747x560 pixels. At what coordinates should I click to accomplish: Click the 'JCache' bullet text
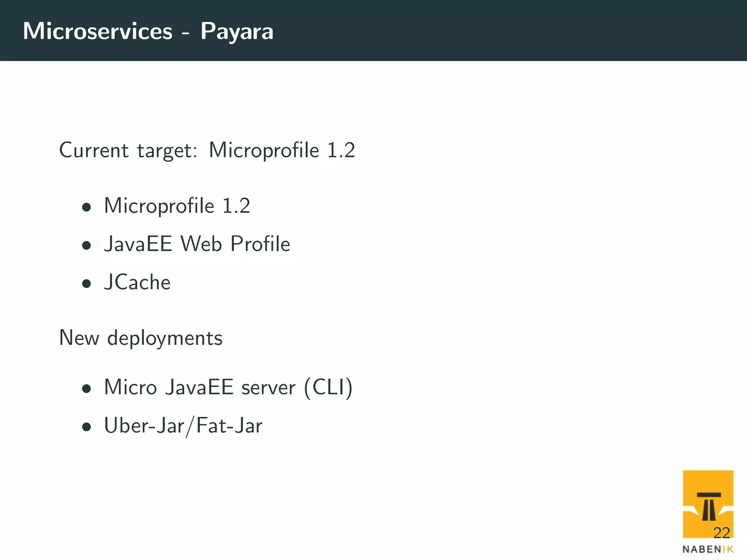[x=137, y=283]
